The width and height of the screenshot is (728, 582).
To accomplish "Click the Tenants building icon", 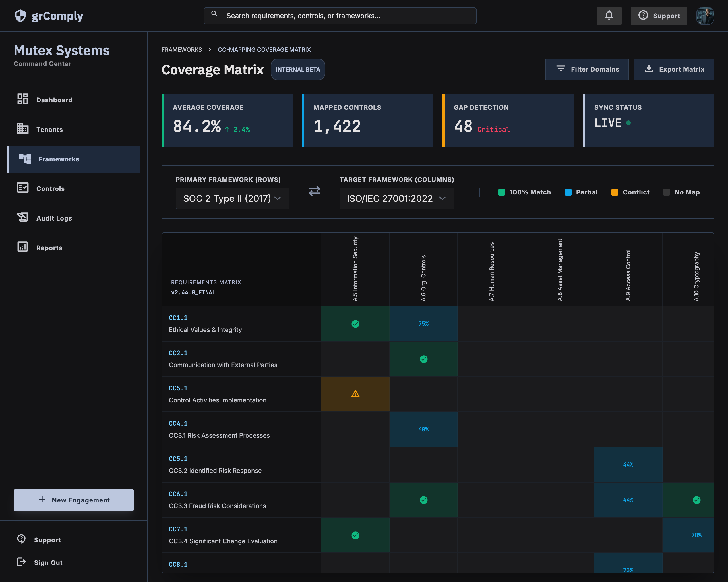I will coord(23,128).
